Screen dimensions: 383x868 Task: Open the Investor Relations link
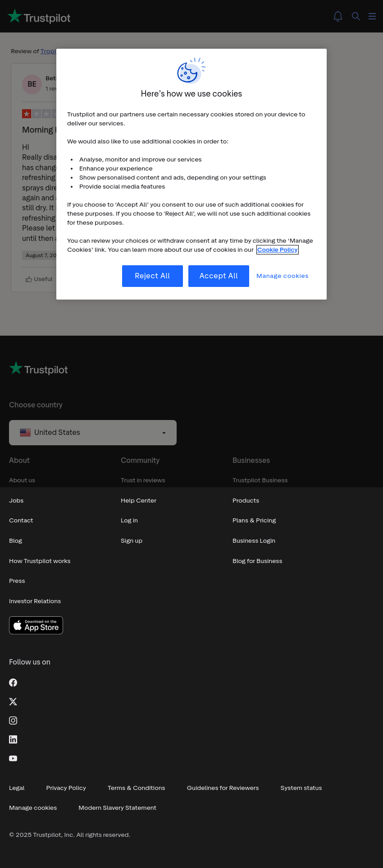pos(35,601)
